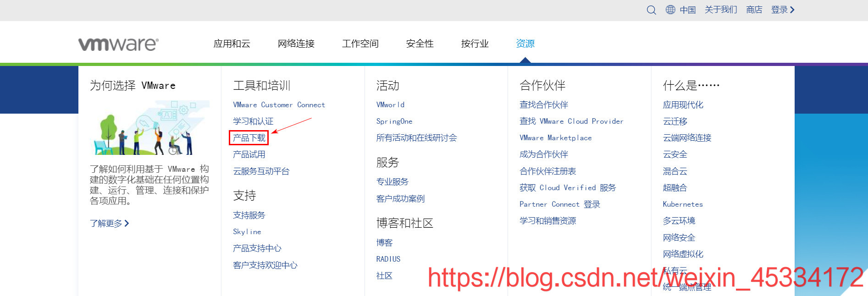Open the 产品支持中心 link
Viewport: 868px width, 296px height.
257,248
